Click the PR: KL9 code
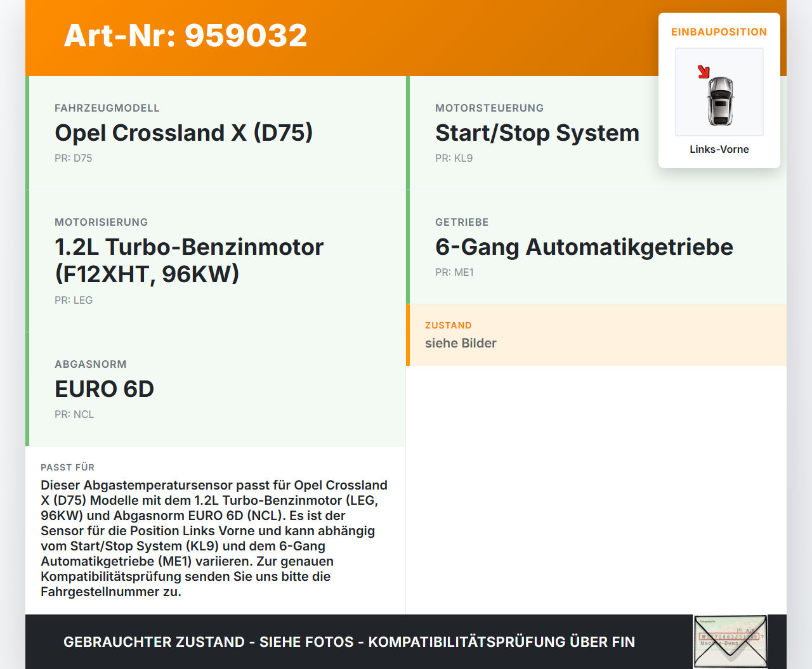 pos(454,159)
